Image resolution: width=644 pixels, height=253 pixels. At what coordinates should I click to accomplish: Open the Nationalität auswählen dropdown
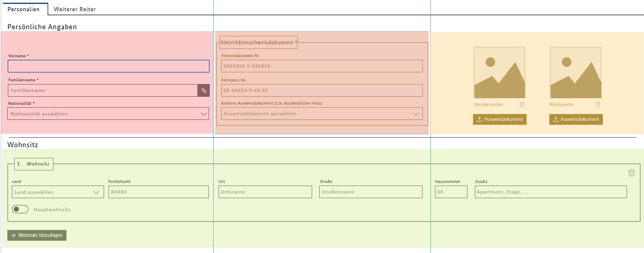coord(108,114)
